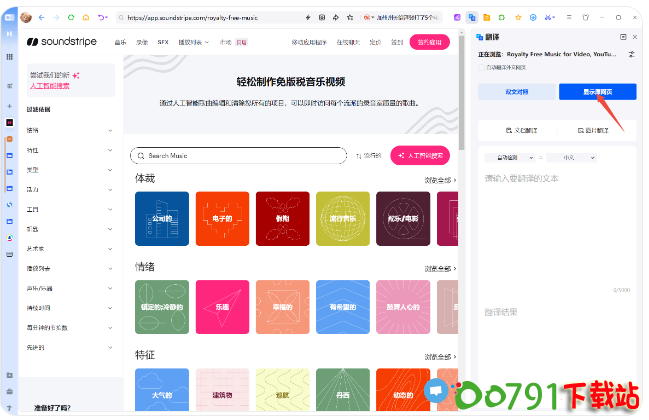Open the SFX tab in navigation
649x420 pixels.
pos(162,42)
